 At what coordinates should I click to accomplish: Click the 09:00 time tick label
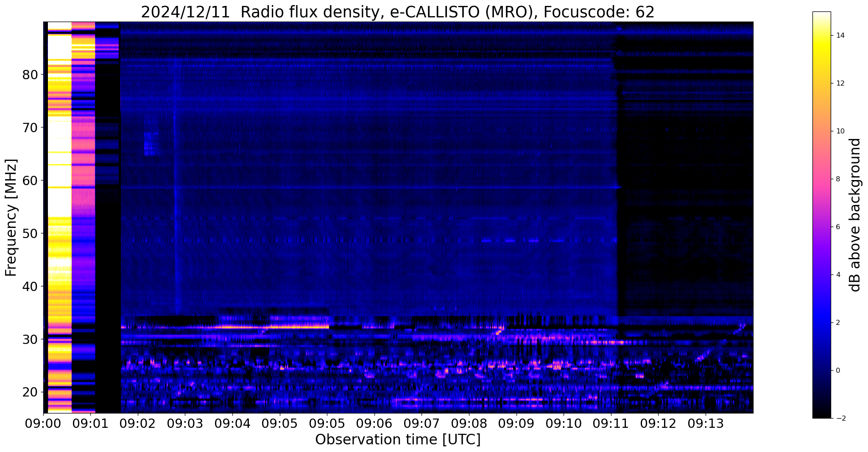[43, 423]
